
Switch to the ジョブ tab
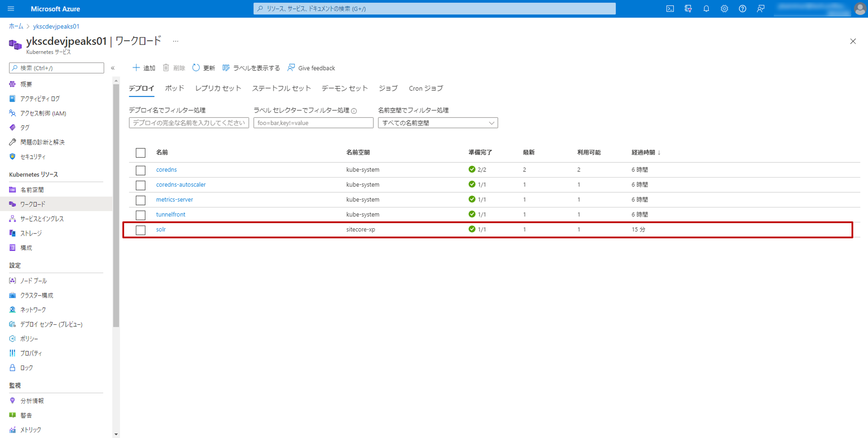point(388,88)
